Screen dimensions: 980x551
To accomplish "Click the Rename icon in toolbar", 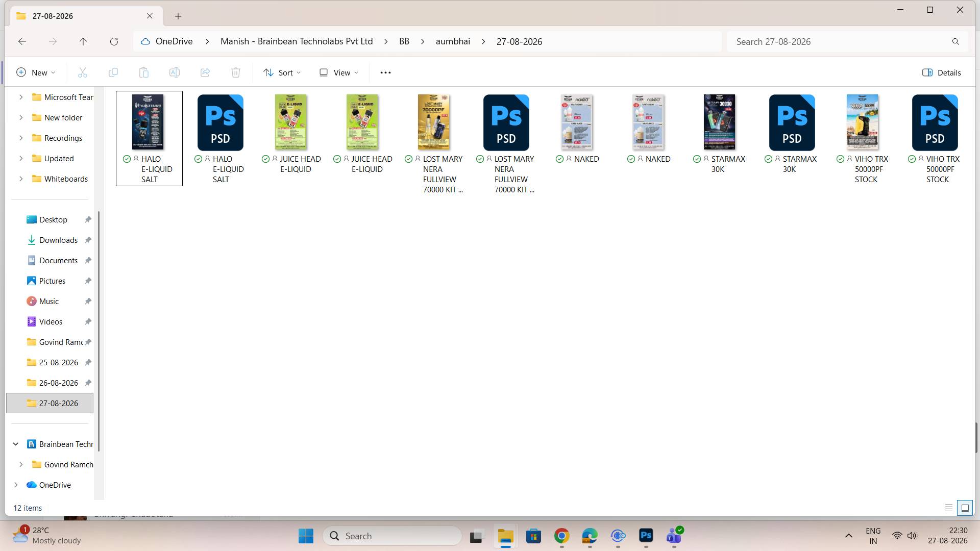I will (174, 72).
